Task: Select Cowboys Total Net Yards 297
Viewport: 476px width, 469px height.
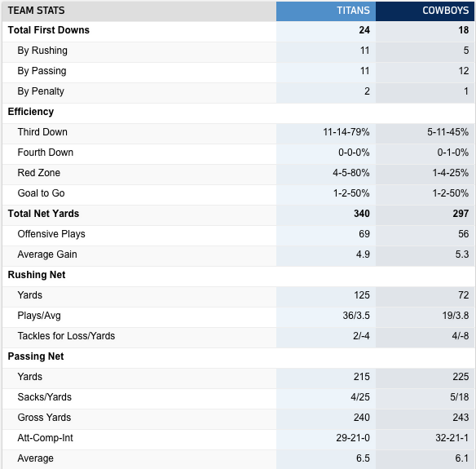Action: [461, 214]
